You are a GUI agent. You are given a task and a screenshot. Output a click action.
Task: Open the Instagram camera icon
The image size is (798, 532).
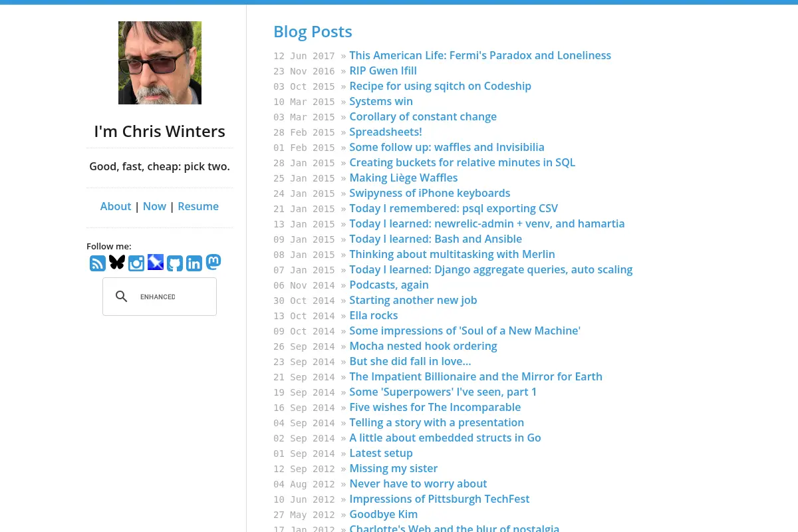pyautogui.click(x=136, y=263)
